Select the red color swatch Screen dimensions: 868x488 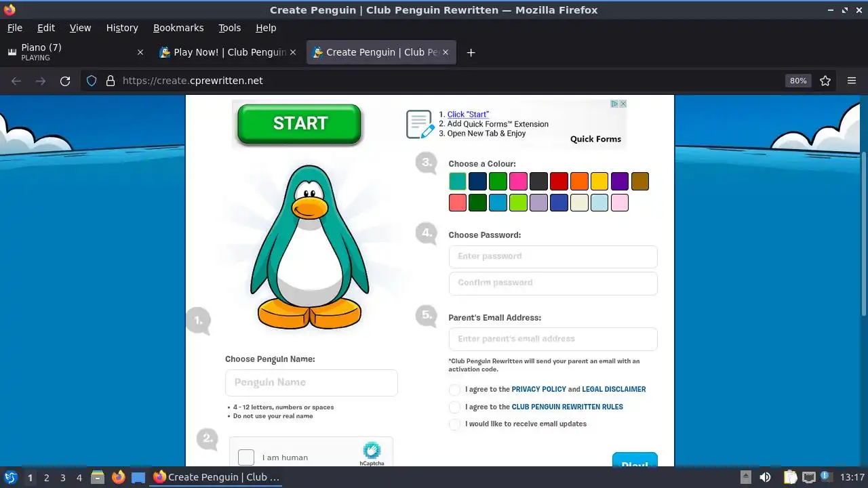click(559, 182)
